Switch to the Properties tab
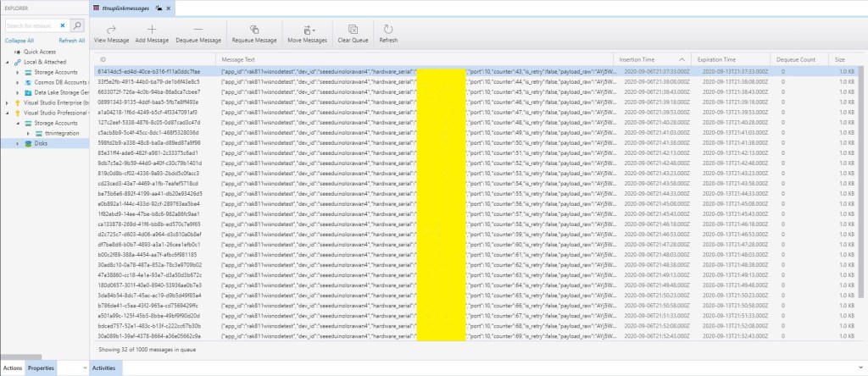 pyautogui.click(x=41, y=368)
